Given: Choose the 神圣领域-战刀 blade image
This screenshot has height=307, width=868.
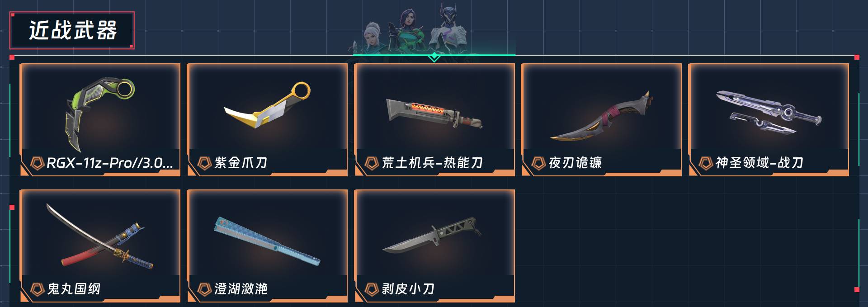Looking at the screenshot, I should (x=769, y=111).
